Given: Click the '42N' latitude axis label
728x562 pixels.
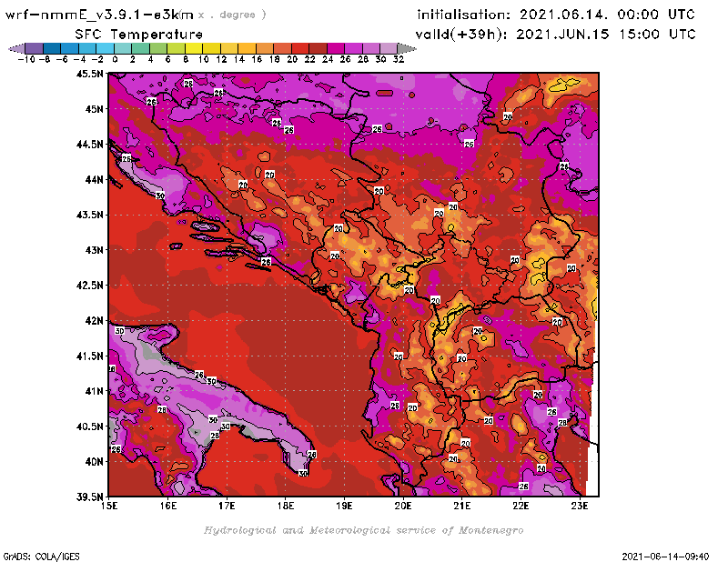Looking at the screenshot, I should [x=94, y=321].
